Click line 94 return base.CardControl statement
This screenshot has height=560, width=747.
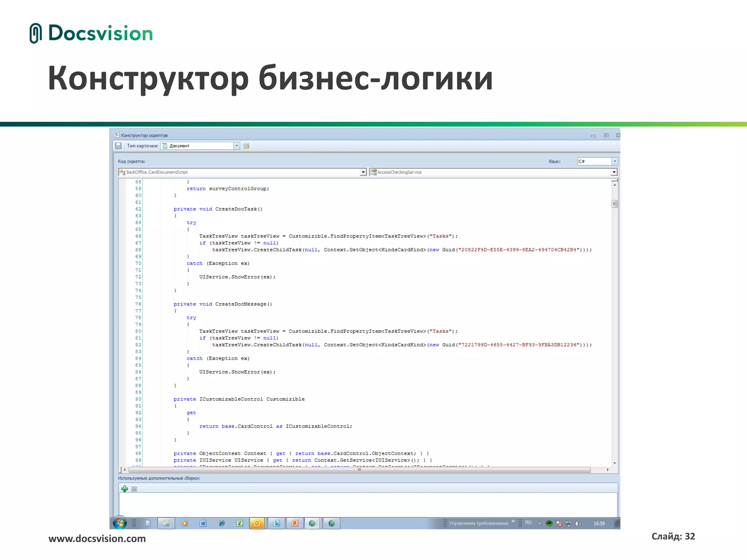(276, 426)
